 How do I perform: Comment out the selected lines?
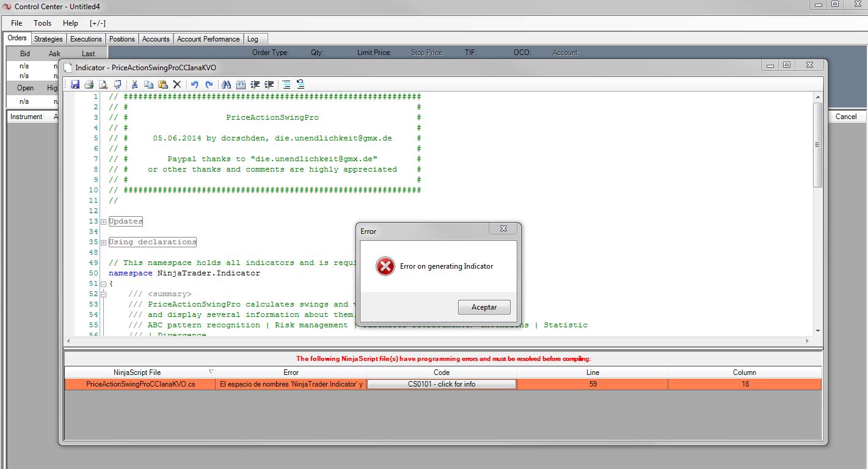coord(286,84)
